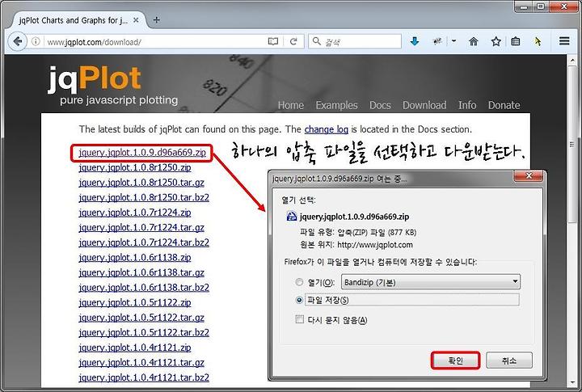Viewport: 582px width, 392px height.
Task: Minimize the Firefox window
Action: click(x=524, y=6)
